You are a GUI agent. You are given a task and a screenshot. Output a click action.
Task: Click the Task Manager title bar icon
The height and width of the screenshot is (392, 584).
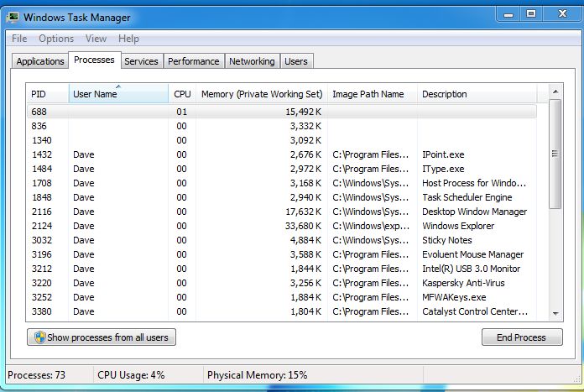pyautogui.click(x=13, y=17)
